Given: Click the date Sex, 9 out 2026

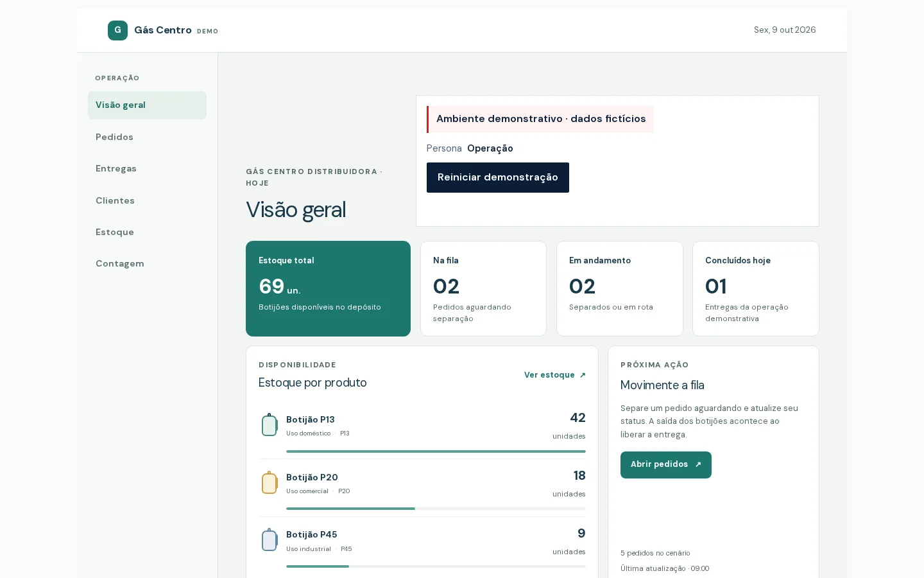Looking at the screenshot, I should coord(785,30).
